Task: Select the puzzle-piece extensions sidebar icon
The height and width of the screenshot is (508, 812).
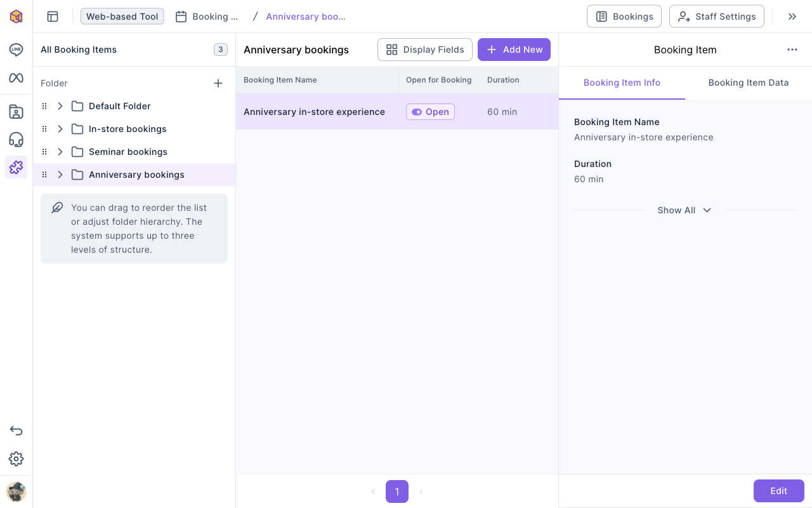Action: tap(16, 167)
